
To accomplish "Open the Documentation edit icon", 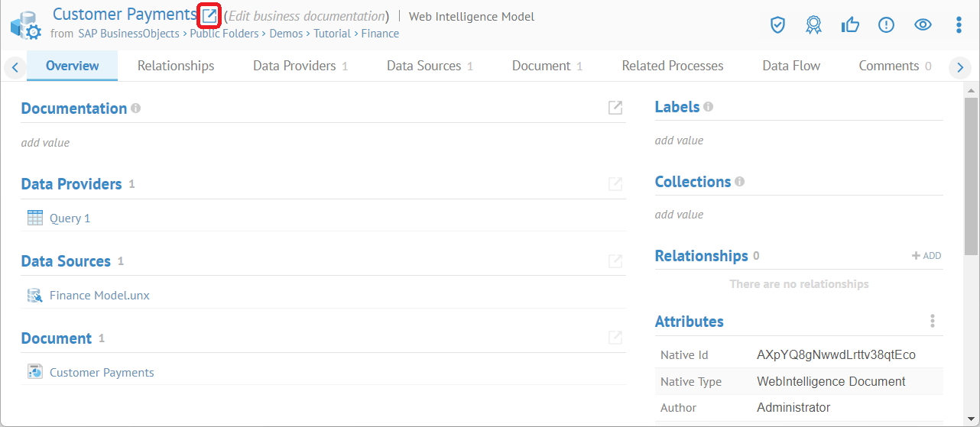I will [x=615, y=108].
